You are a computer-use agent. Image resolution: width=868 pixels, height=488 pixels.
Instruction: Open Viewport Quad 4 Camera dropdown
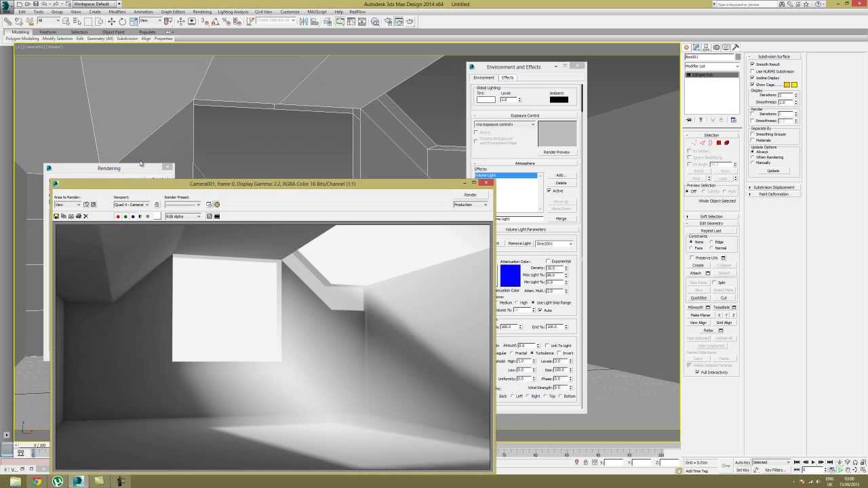click(x=132, y=204)
